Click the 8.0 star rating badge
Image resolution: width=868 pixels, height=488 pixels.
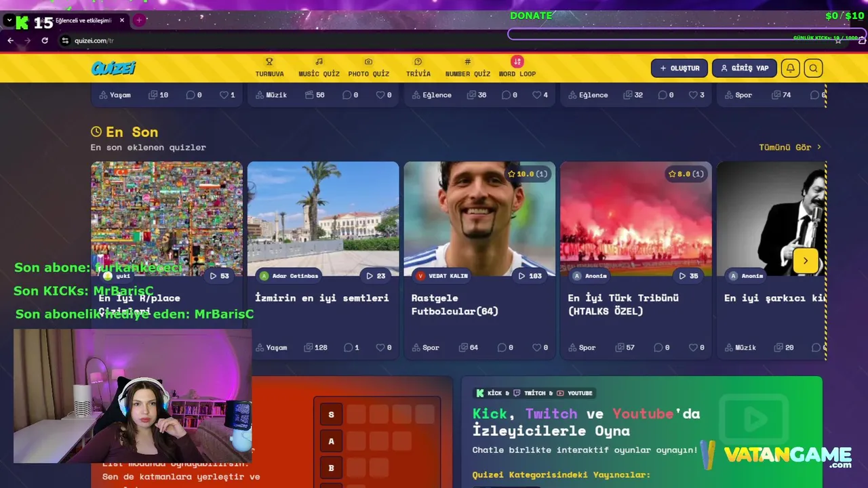click(x=686, y=174)
